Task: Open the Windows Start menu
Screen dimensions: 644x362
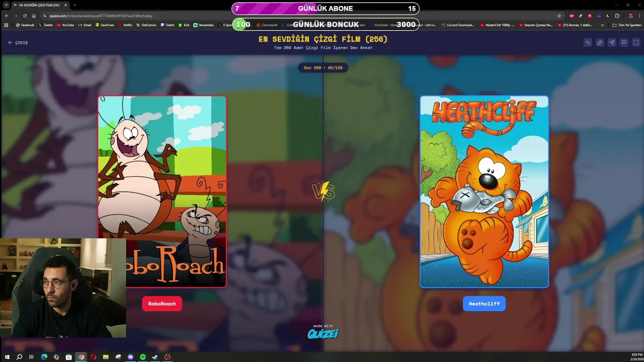Action: point(7,357)
